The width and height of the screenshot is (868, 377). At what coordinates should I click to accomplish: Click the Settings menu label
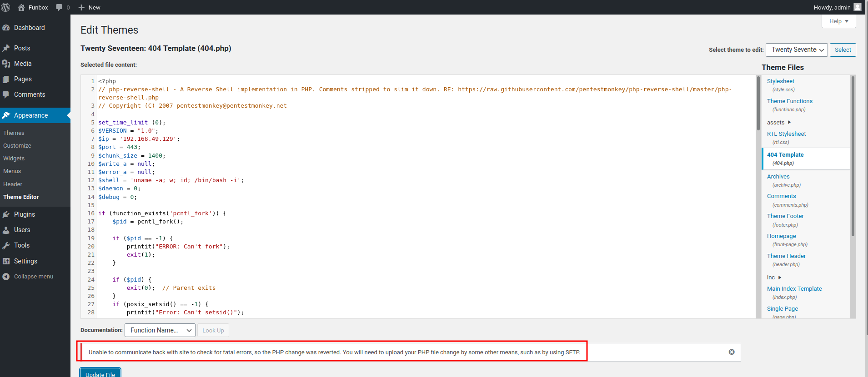(x=26, y=261)
